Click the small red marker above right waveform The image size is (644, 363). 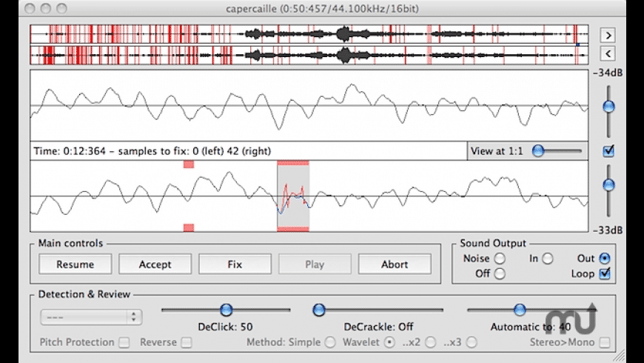point(189,164)
